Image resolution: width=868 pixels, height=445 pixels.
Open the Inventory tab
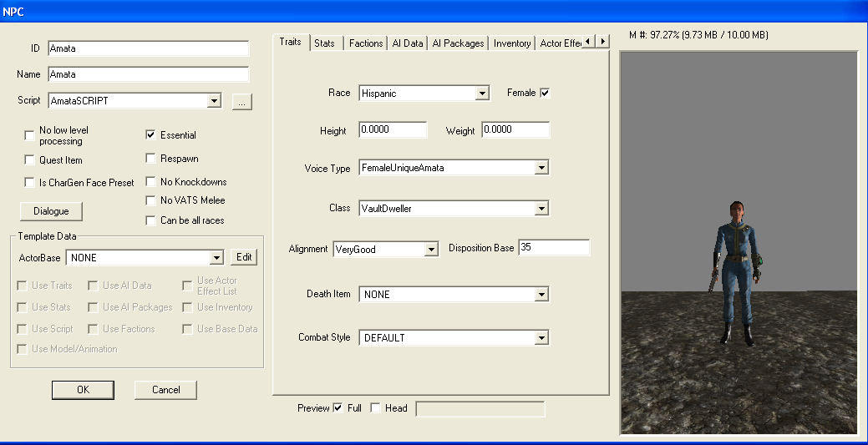[x=512, y=43]
